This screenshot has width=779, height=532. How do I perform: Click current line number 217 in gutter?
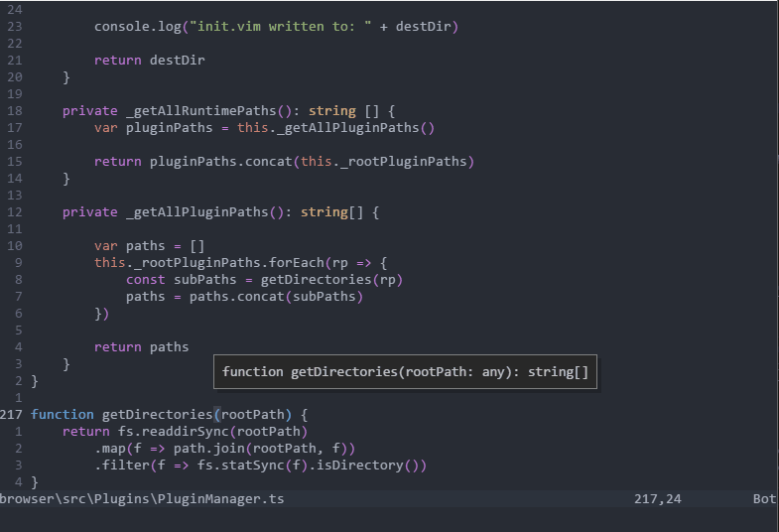pos(12,415)
